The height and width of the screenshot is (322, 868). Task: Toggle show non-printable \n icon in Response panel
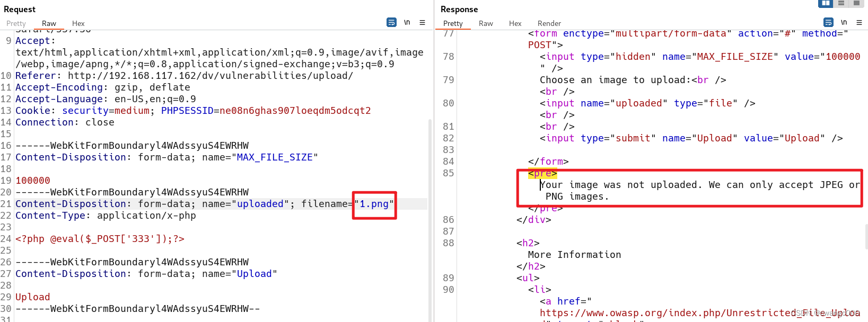pyautogui.click(x=844, y=22)
